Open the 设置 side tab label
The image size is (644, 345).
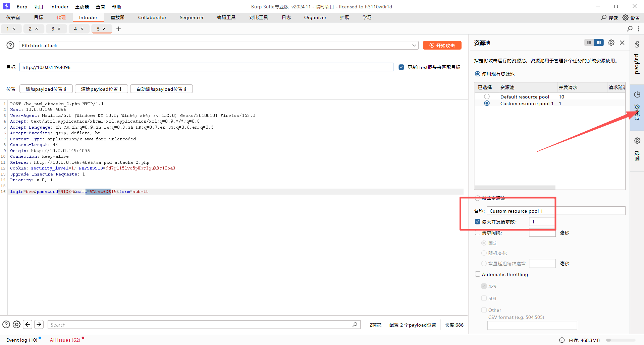coord(637,156)
